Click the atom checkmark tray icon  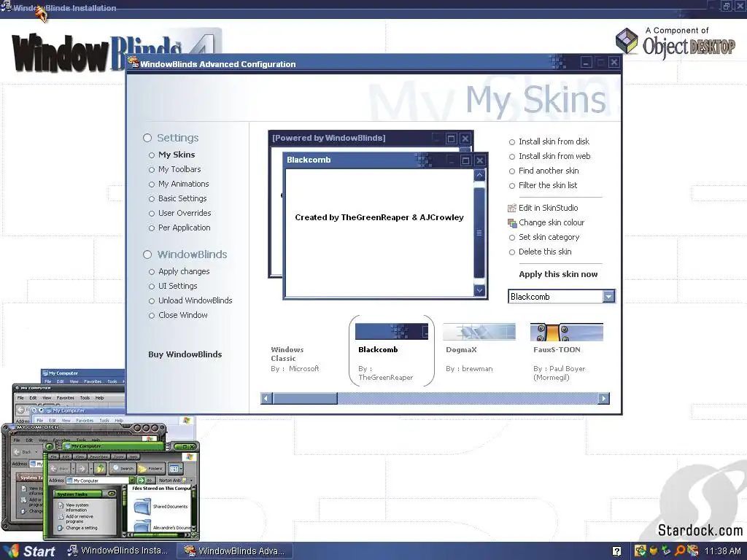(640, 551)
